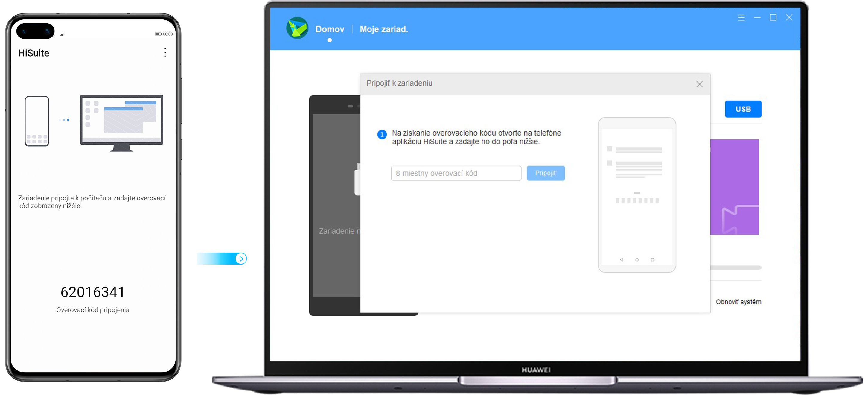The height and width of the screenshot is (395, 868).
Task: Select the USB connection button
Action: tap(743, 109)
